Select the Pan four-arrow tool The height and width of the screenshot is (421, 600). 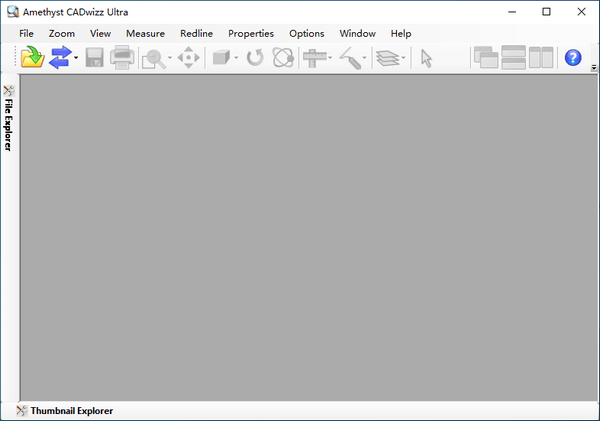(188, 58)
